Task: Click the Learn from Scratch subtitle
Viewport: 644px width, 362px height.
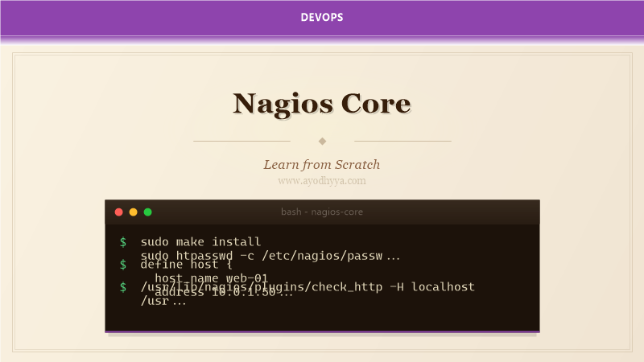Action: click(x=322, y=165)
